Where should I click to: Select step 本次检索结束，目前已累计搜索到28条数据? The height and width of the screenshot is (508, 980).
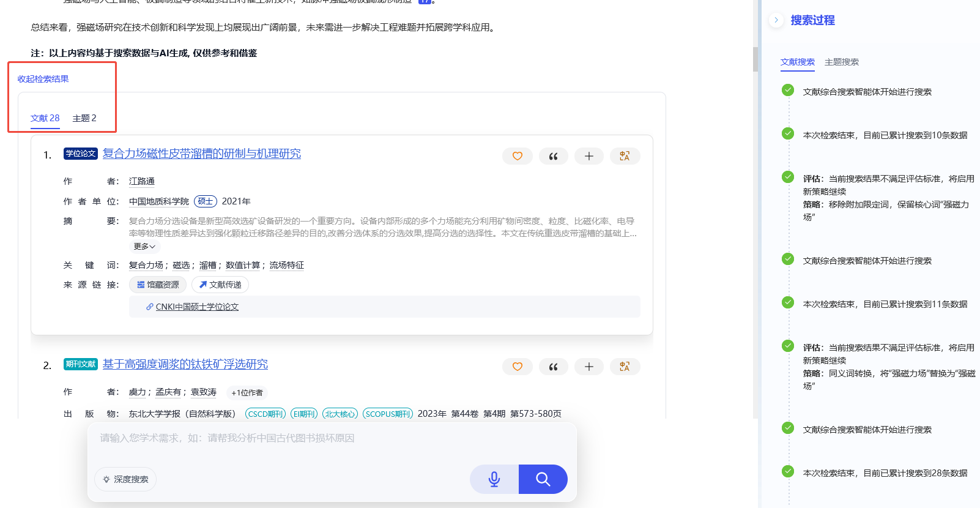[x=885, y=473]
